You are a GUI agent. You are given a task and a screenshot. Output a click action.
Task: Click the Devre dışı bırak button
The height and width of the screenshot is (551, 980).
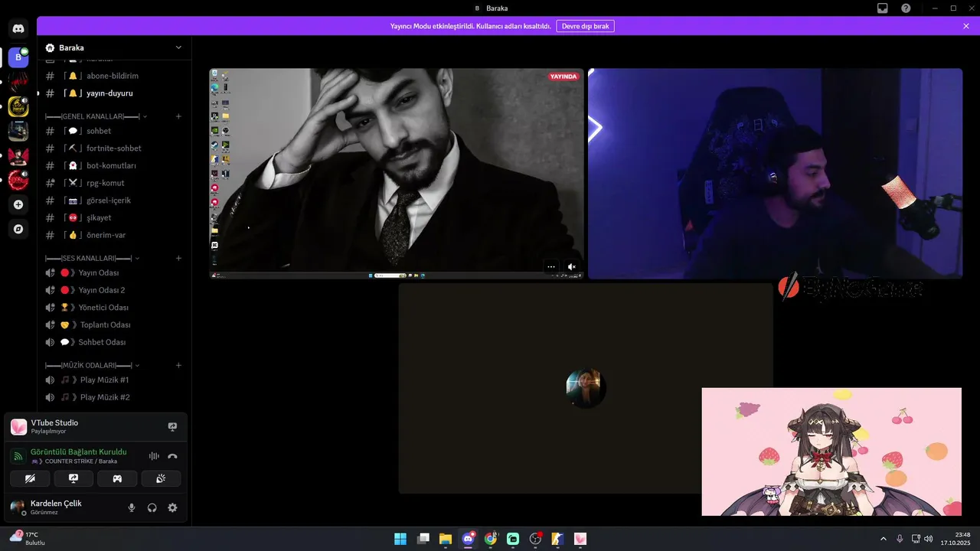pyautogui.click(x=585, y=26)
